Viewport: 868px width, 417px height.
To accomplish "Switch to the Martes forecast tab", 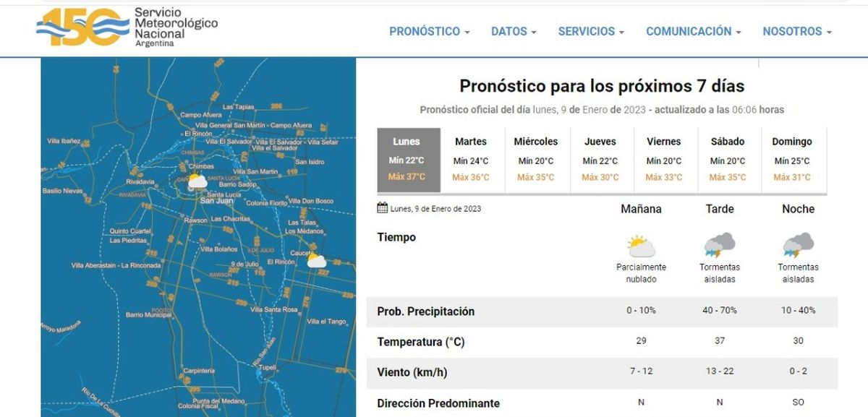I will click(x=471, y=160).
